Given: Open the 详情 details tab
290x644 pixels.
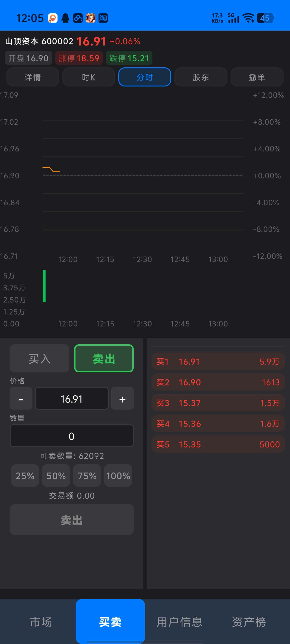Looking at the screenshot, I should pos(33,77).
